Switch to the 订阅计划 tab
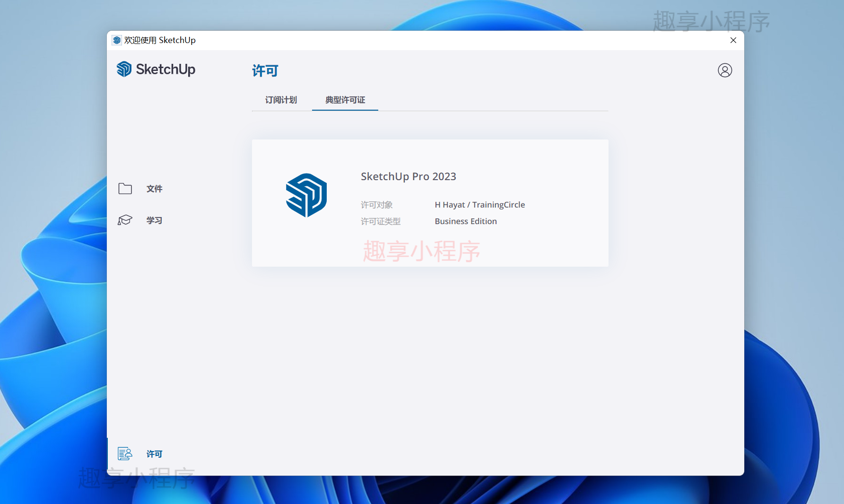This screenshot has height=504, width=844. tap(281, 100)
